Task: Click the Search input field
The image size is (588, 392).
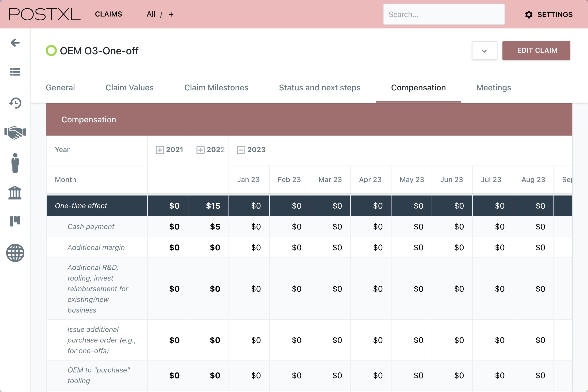Action: click(444, 14)
